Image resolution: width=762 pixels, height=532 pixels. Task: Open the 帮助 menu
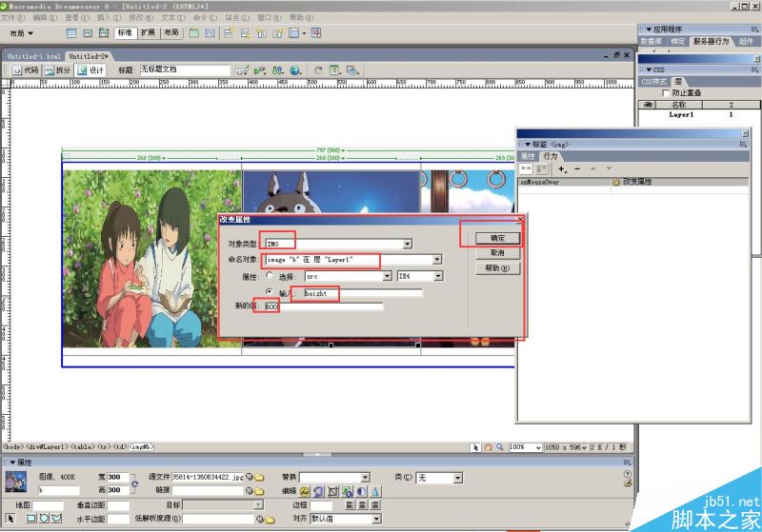coord(301,17)
